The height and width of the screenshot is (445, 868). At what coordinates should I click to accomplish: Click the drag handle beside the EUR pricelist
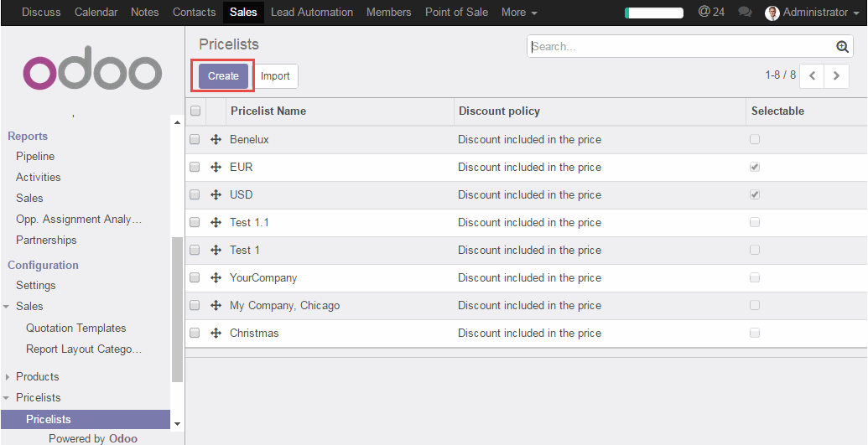pos(216,168)
